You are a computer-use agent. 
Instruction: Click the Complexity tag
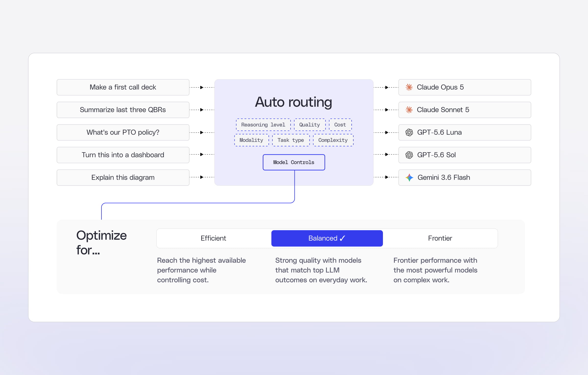[333, 140]
